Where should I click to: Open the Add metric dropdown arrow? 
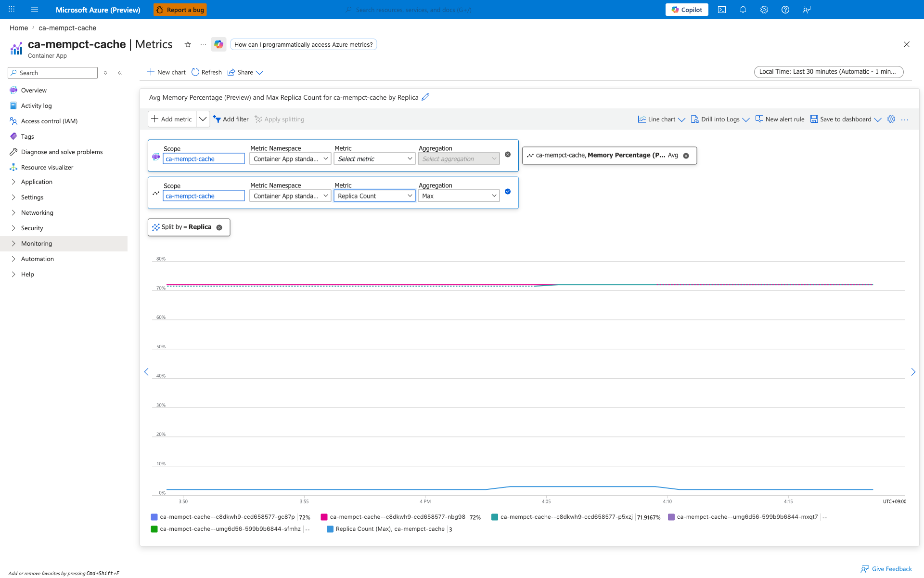click(x=203, y=119)
